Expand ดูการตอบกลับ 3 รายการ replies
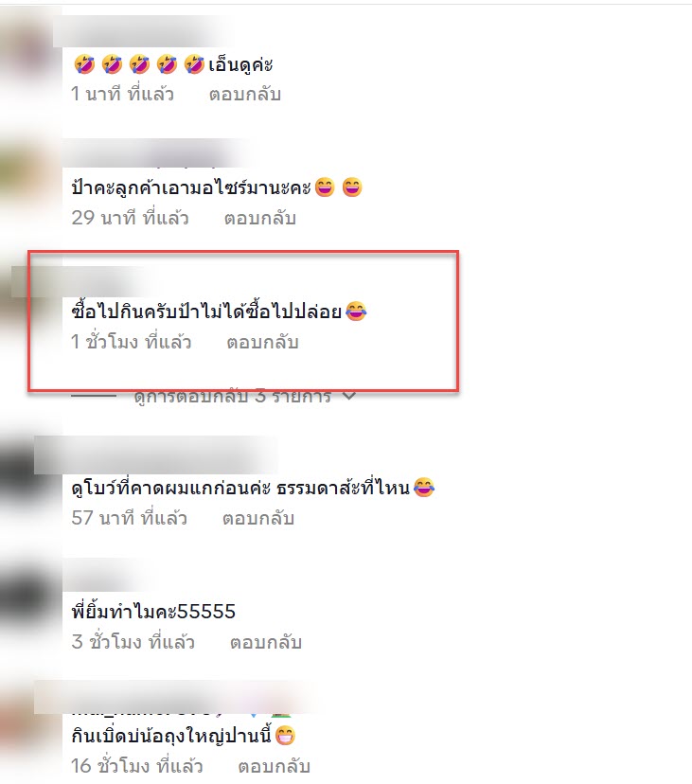The width and height of the screenshot is (692, 784). [x=233, y=396]
